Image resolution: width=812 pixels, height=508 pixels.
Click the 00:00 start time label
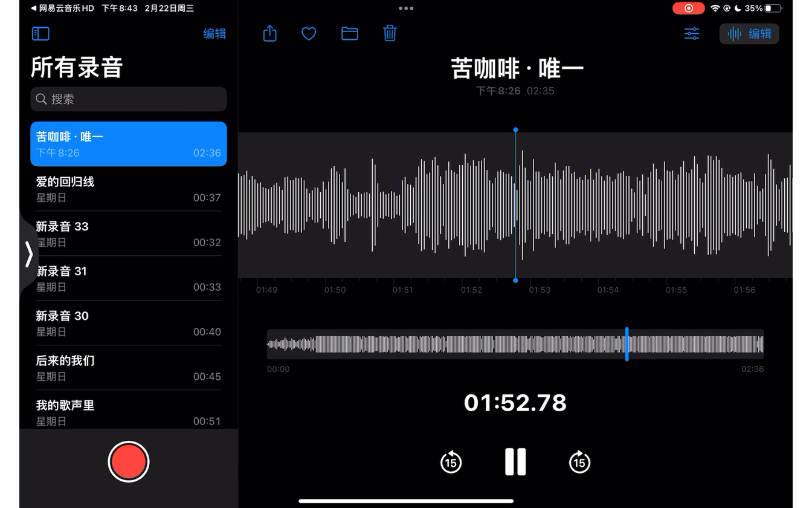click(x=279, y=369)
